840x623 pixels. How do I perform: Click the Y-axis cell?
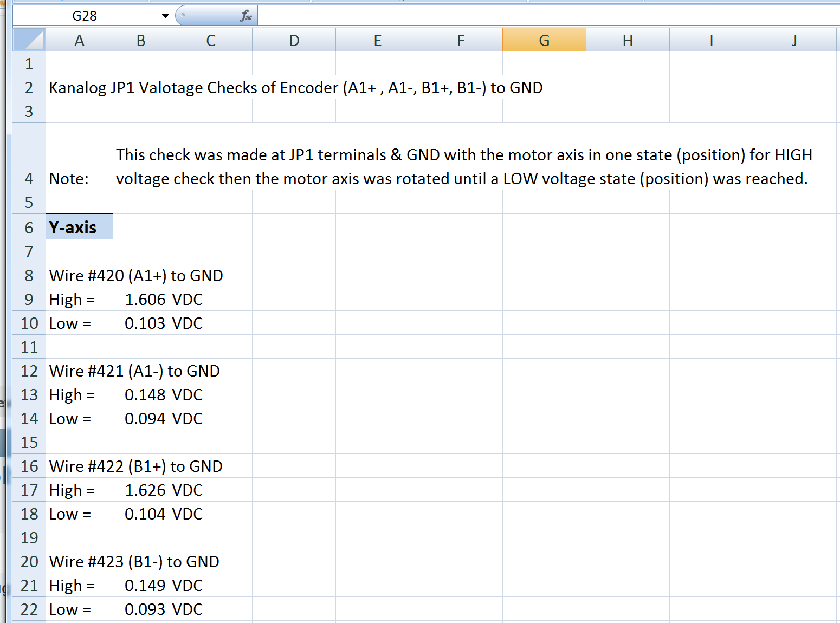click(79, 228)
